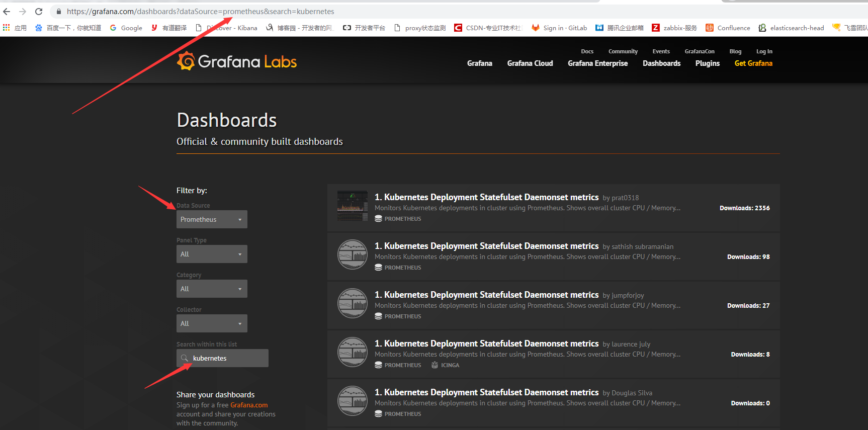Open the Panel Type dropdown
Image resolution: width=868 pixels, height=430 pixels.
pyautogui.click(x=212, y=254)
